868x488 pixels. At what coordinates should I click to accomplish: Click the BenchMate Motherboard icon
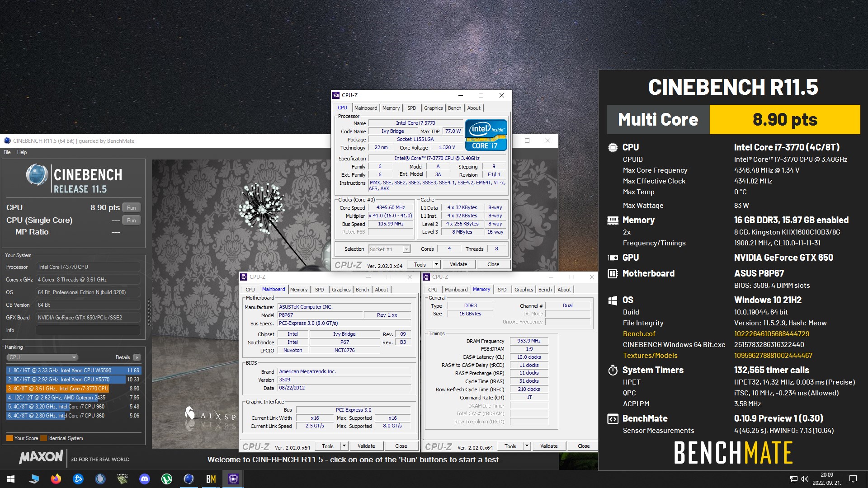point(613,273)
